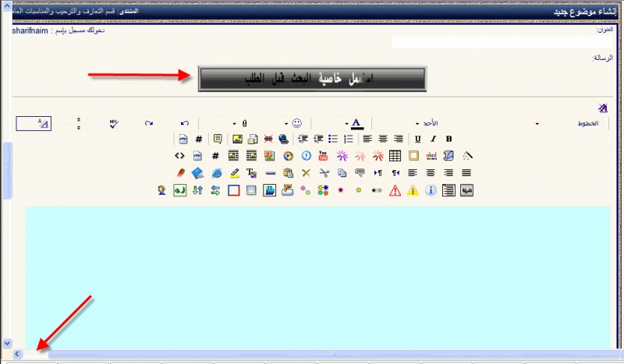The width and height of the screenshot is (624, 364).
Task: Expand the smiley face dropdown
Action: pos(296,123)
